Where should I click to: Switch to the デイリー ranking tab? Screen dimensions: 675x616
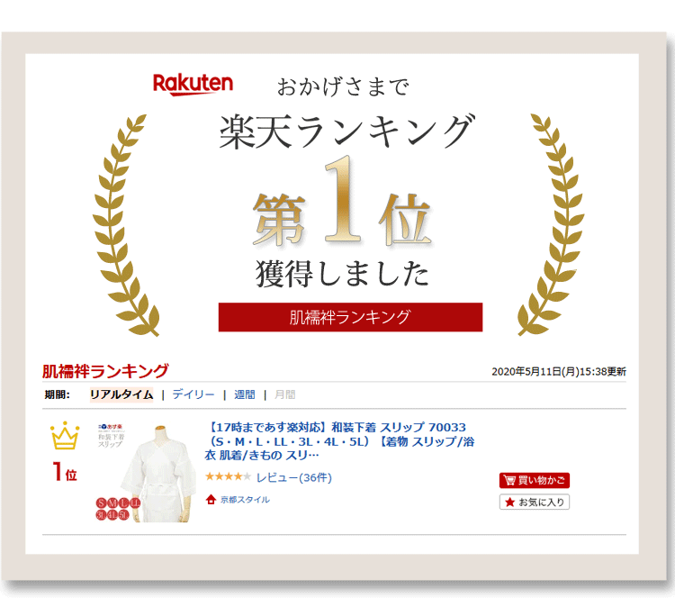point(193,394)
